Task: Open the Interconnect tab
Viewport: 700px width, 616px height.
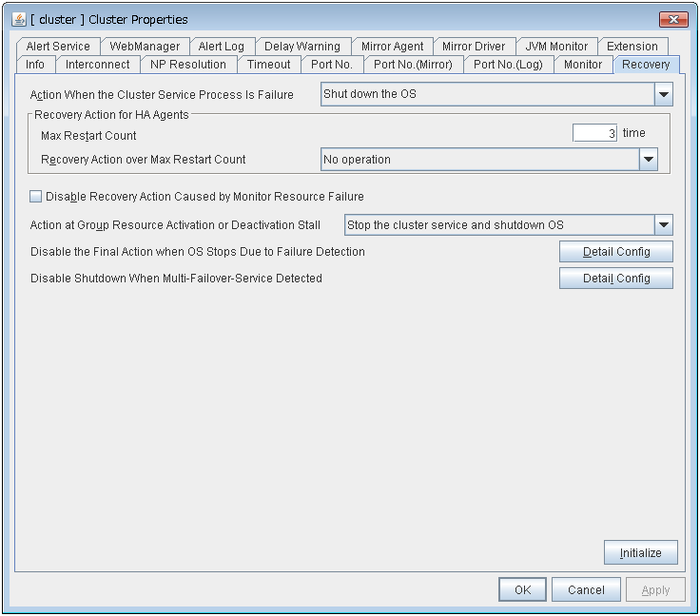Action: click(x=97, y=65)
